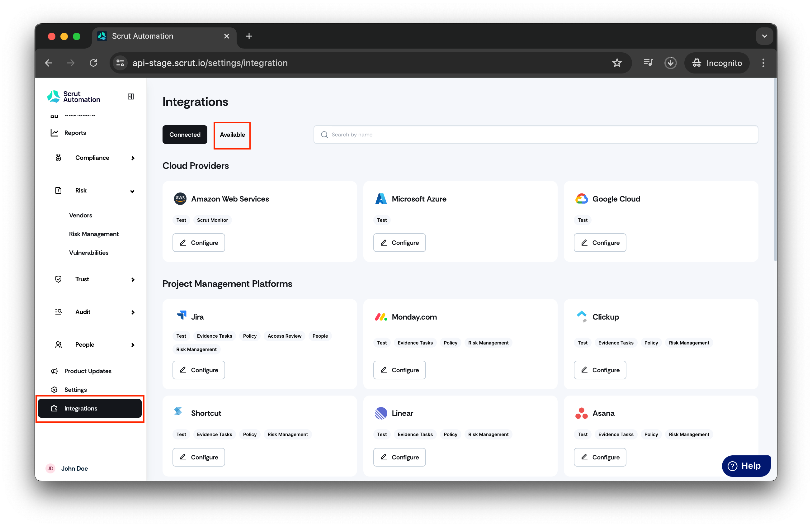
Task: Click the Amazon Web Services logo icon
Action: (x=180, y=199)
